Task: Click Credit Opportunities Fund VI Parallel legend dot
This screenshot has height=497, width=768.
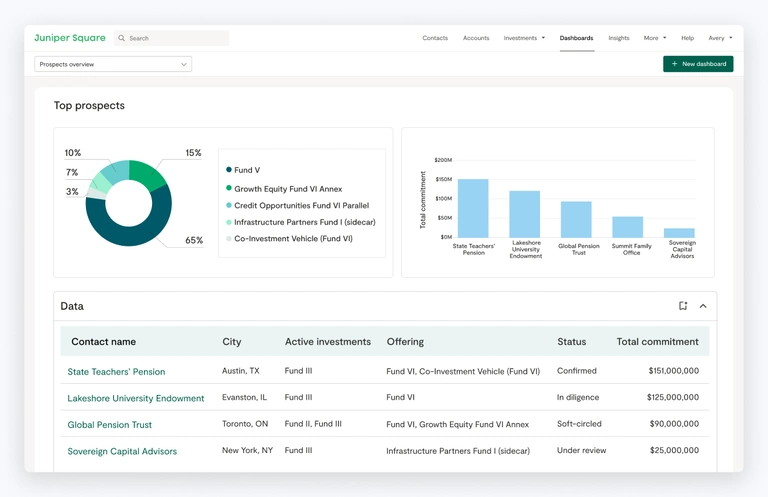Action: point(229,205)
